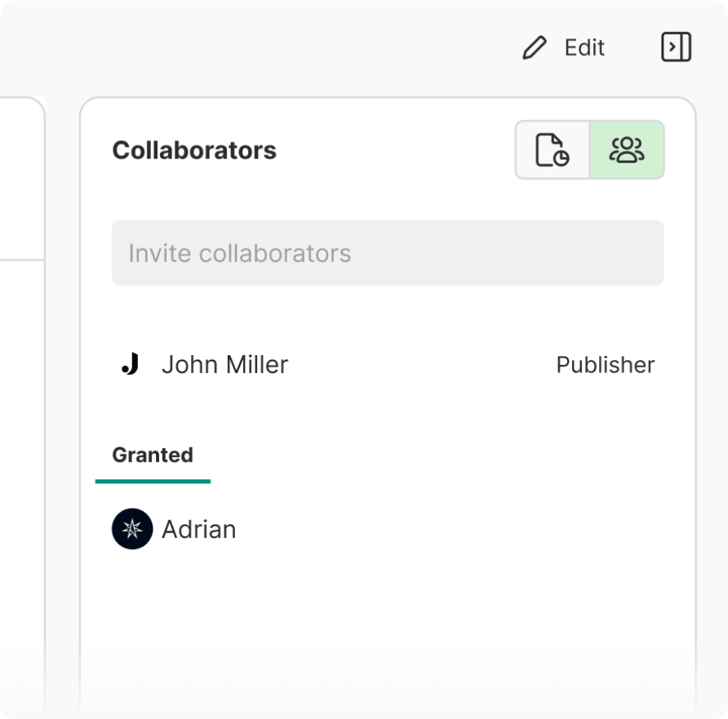Collapse the right sidebar panel

coord(676,47)
